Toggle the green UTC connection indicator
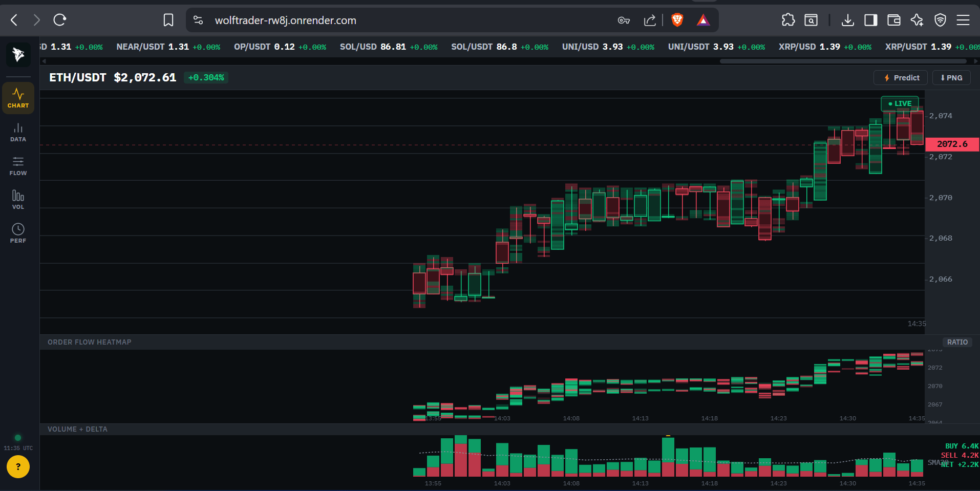Viewport: 980px width, 491px height. pos(17,438)
